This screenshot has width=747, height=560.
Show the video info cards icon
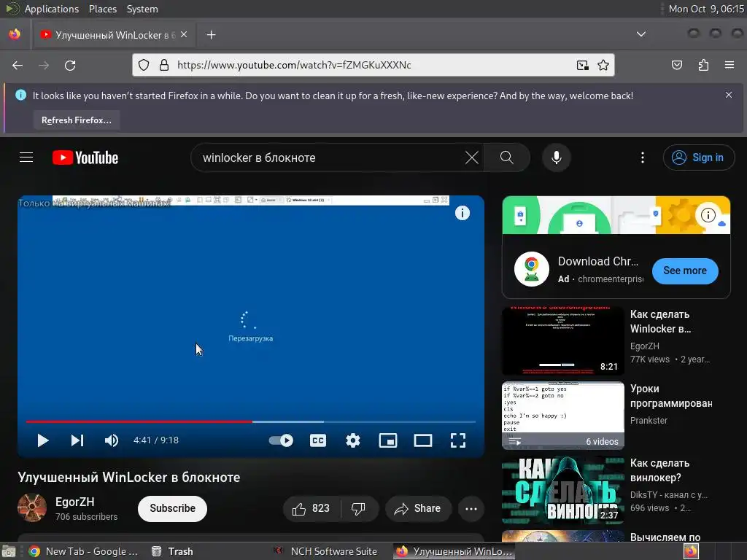[462, 213]
